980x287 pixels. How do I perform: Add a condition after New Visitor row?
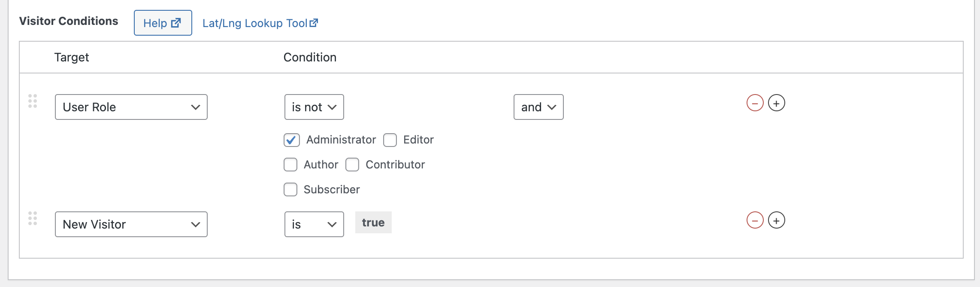coord(776,220)
